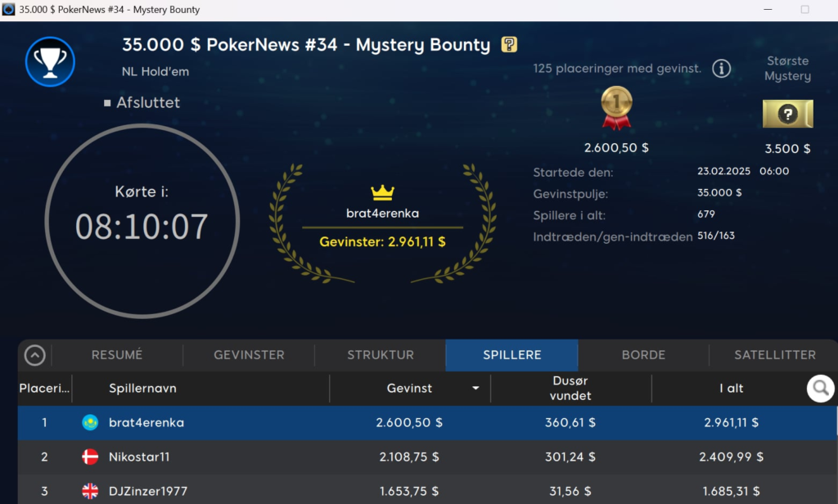The image size is (838, 504).
Task: Click the 31,56 $ bounty cell
Action: [x=570, y=491]
